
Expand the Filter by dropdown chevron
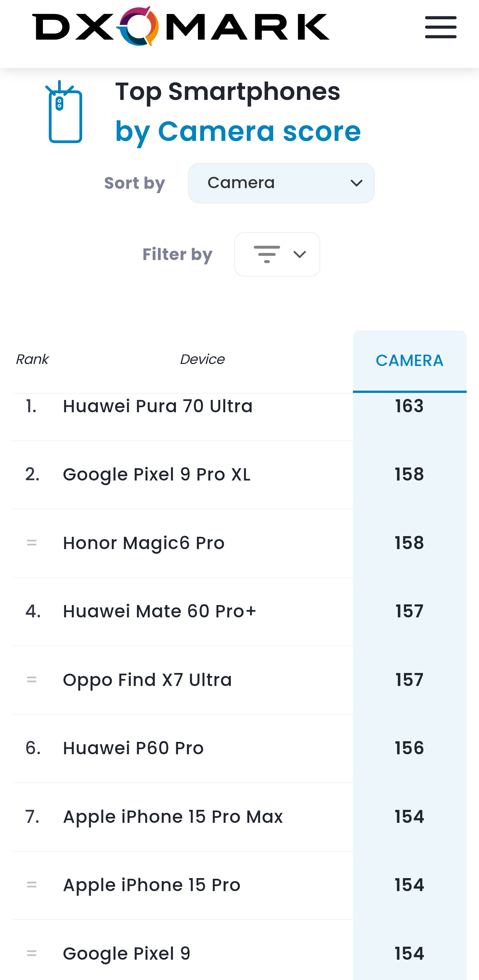300,254
